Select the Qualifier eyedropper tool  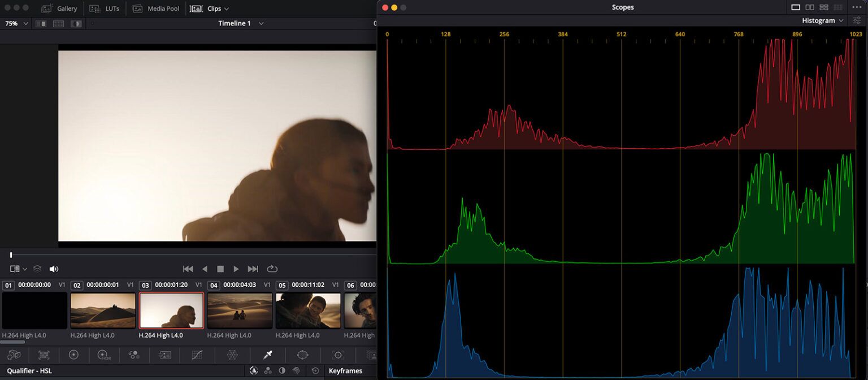(267, 355)
